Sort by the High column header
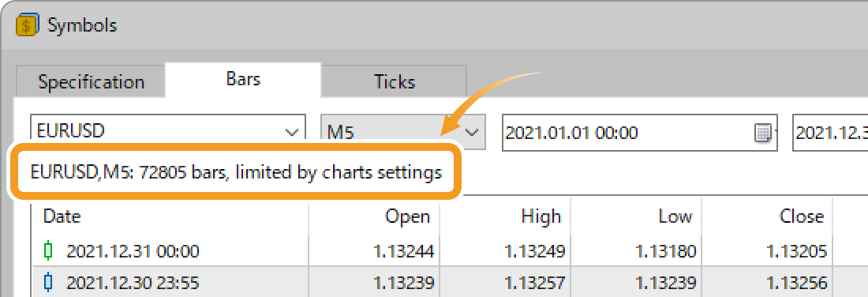 coord(505,216)
